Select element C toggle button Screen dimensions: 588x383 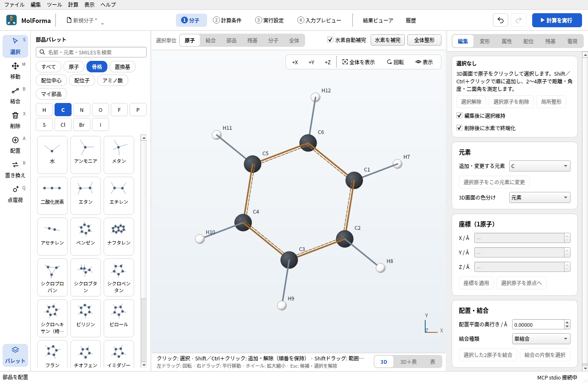pos(63,110)
